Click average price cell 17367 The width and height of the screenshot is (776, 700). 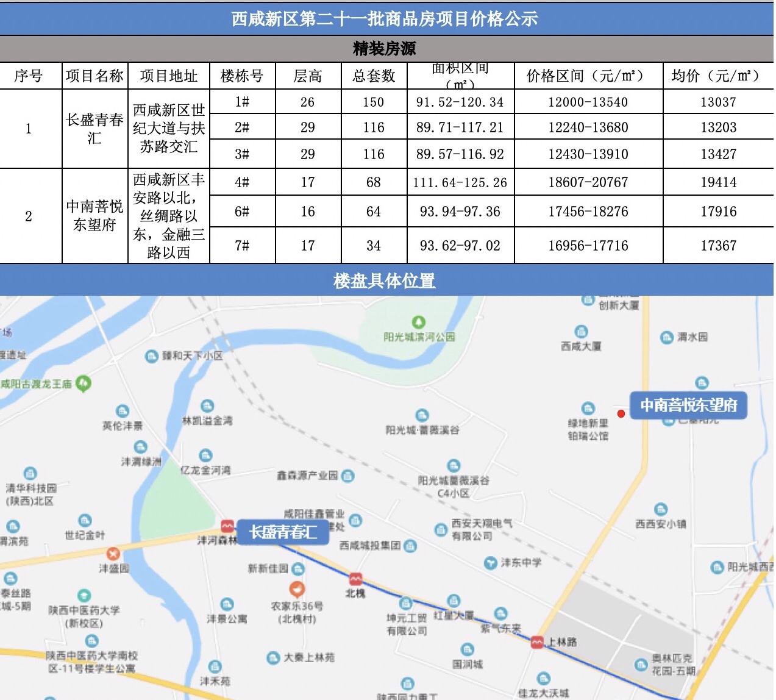(x=719, y=246)
